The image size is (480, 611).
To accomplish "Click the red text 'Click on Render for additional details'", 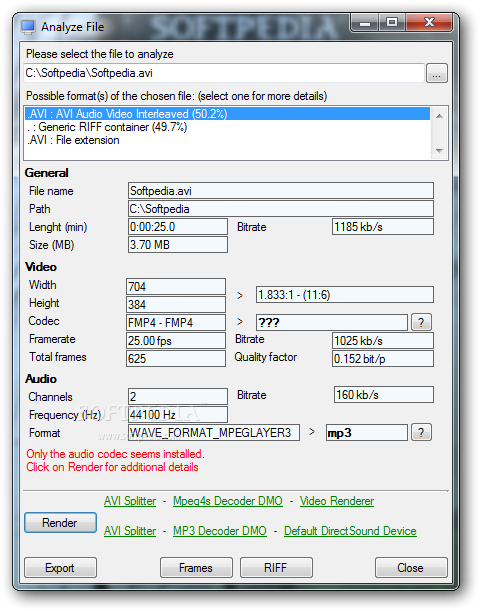I will coord(112,467).
